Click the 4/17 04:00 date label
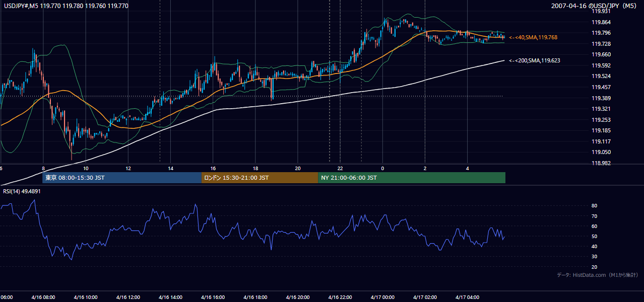The image size is (644, 302). click(x=467, y=297)
